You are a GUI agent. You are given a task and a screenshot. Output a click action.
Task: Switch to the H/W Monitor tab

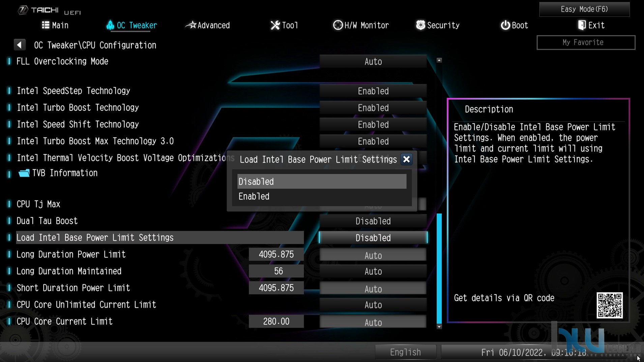tap(361, 25)
